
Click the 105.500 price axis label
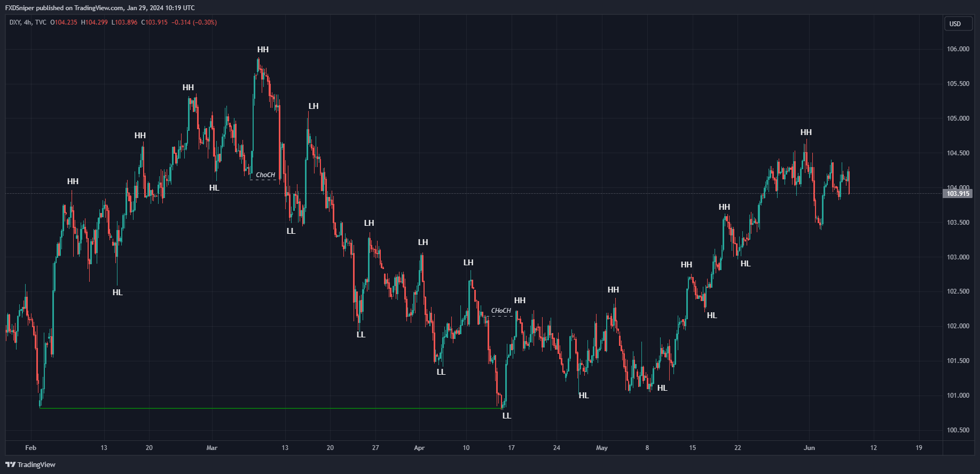coord(958,84)
